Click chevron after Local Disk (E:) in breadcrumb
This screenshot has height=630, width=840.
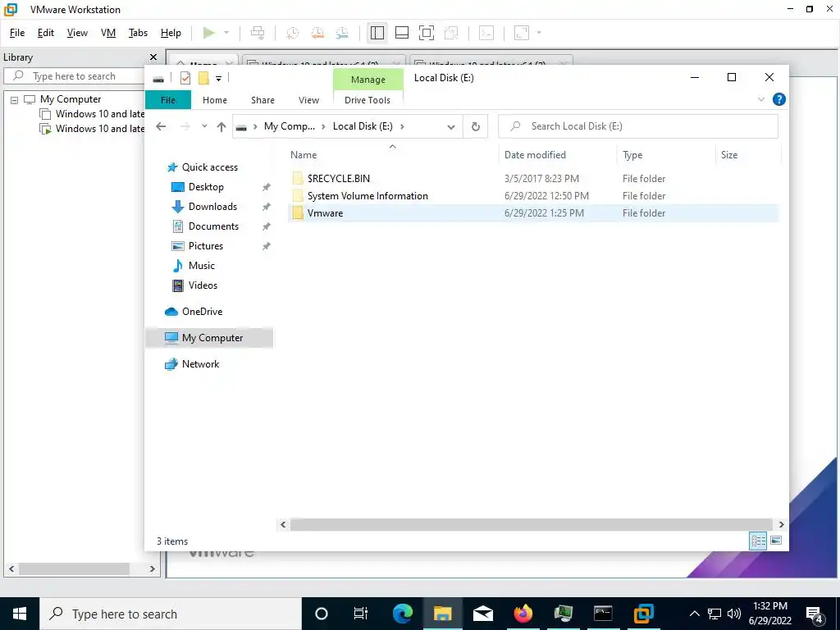point(402,126)
